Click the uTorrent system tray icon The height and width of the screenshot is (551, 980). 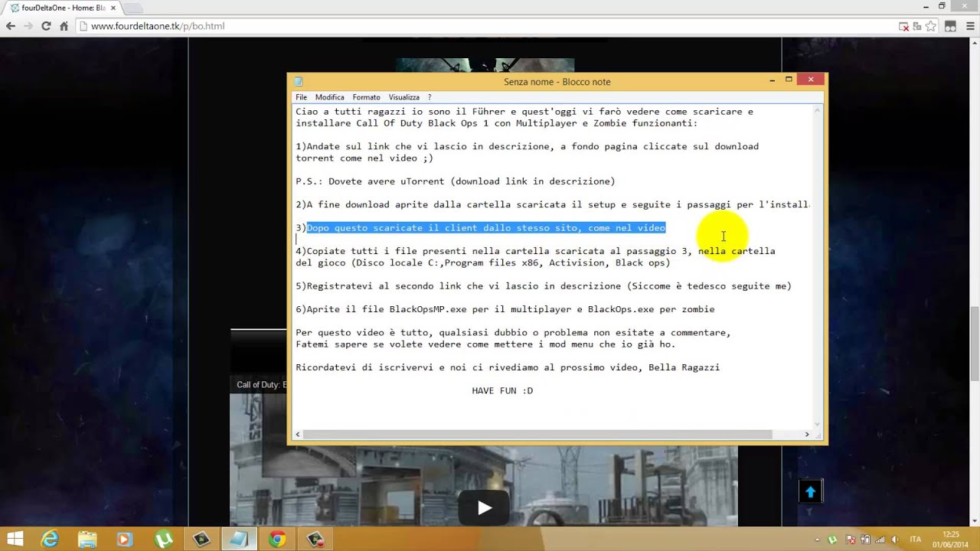tap(832, 540)
